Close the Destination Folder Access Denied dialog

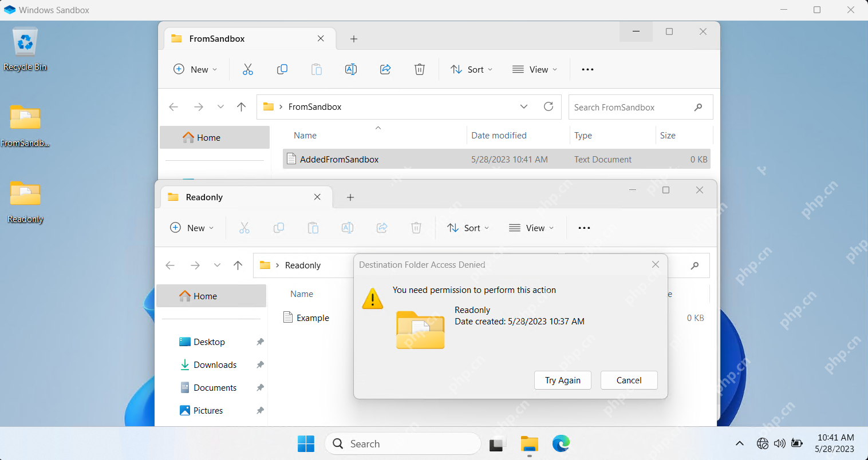[656, 264]
